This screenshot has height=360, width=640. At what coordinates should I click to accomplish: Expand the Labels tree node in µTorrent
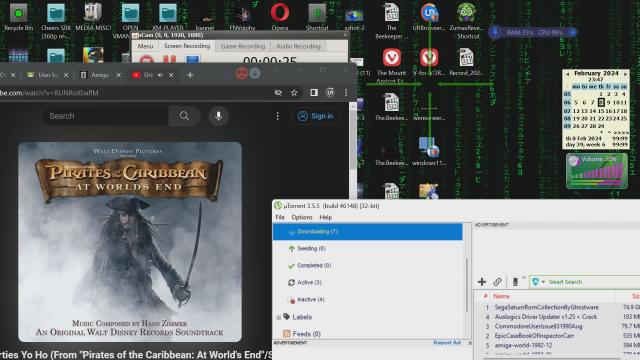click(x=278, y=317)
